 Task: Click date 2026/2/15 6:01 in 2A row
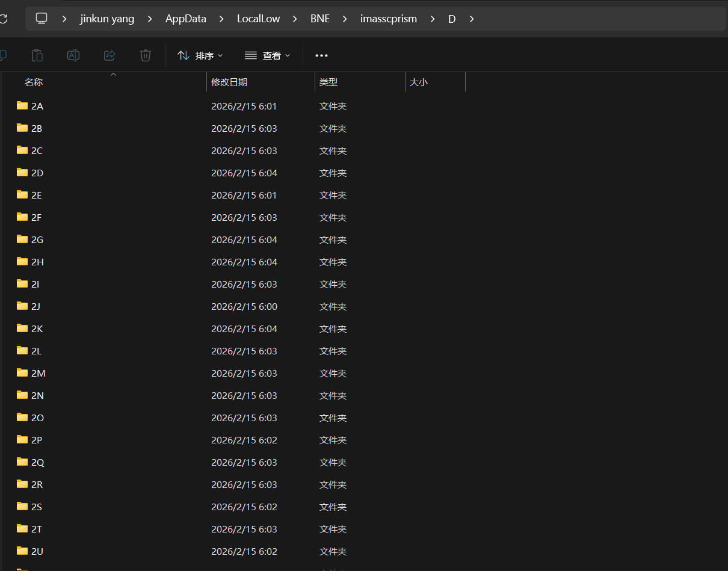click(244, 106)
